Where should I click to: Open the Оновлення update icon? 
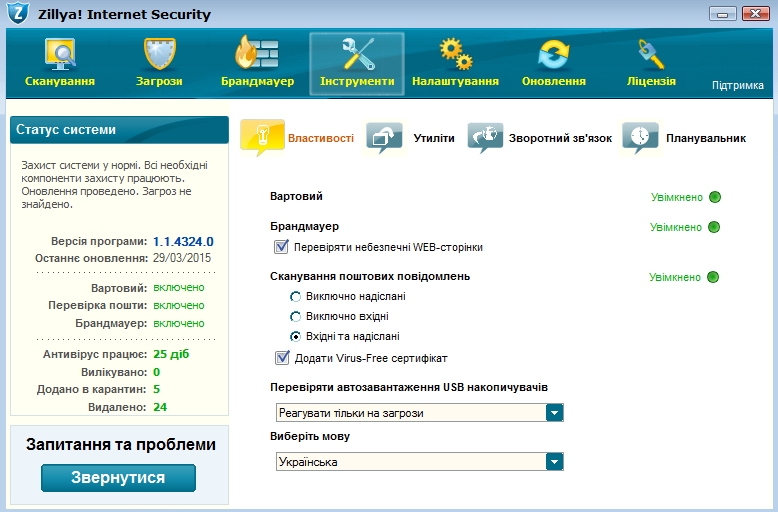point(553,53)
